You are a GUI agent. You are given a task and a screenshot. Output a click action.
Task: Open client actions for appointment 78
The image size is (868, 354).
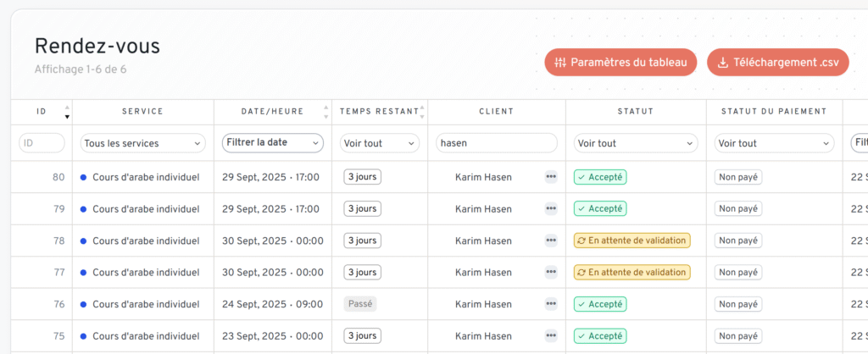(x=551, y=241)
